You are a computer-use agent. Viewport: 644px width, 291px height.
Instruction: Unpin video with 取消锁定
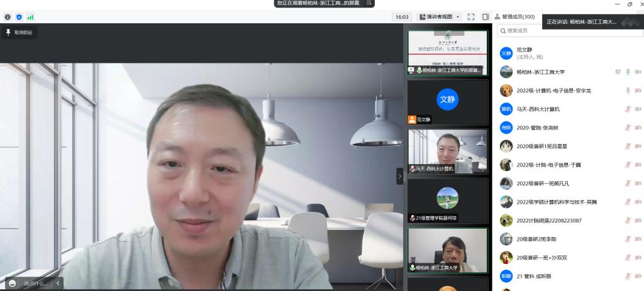coord(19,32)
